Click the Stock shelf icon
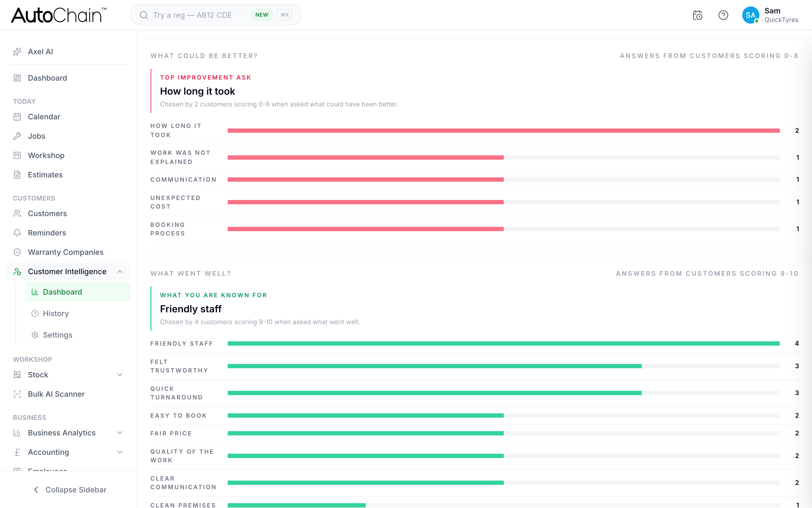 pos(17,375)
